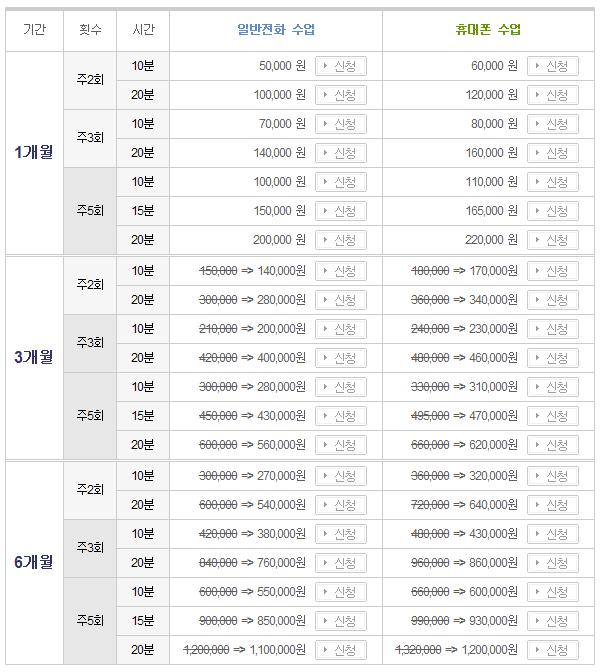Click the 일반전화 수업 column header

click(x=275, y=29)
